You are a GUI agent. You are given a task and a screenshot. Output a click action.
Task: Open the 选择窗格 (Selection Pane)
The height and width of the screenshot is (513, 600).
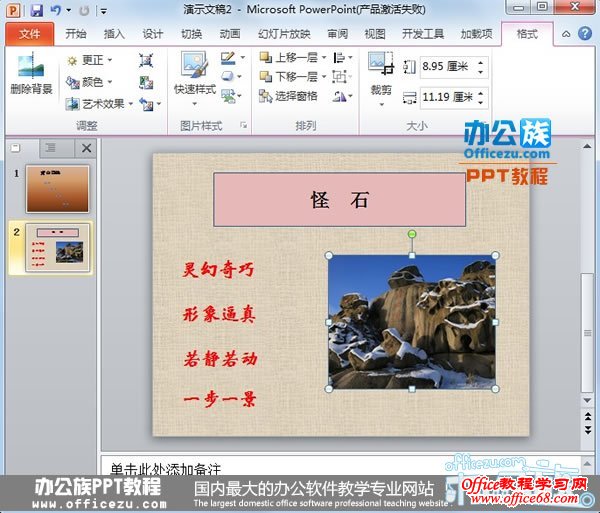coord(291,97)
